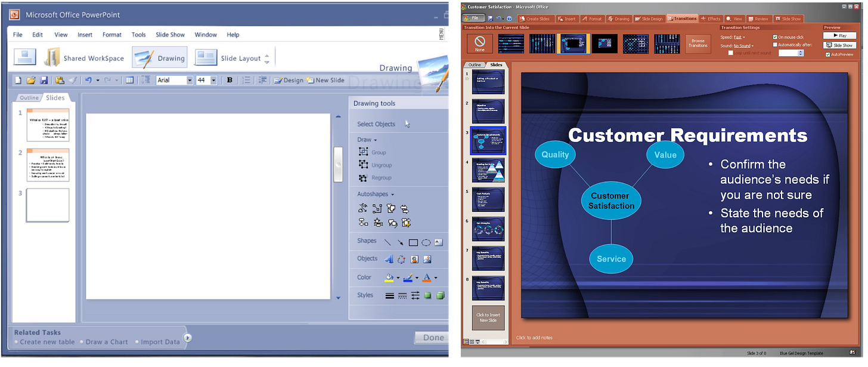The width and height of the screenshot is (868, 367).
Task: Click Import Data related task
Action: point(160,342)
